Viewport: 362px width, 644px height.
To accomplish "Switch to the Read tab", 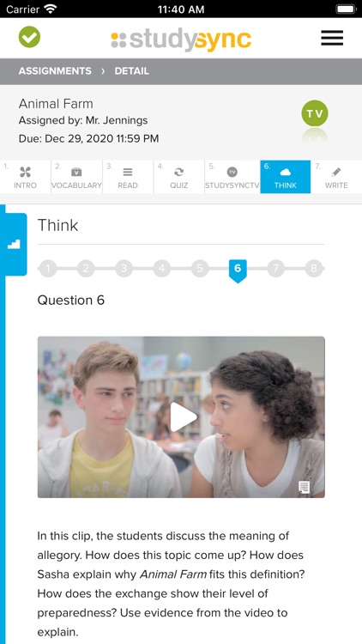I will (128, 177).
